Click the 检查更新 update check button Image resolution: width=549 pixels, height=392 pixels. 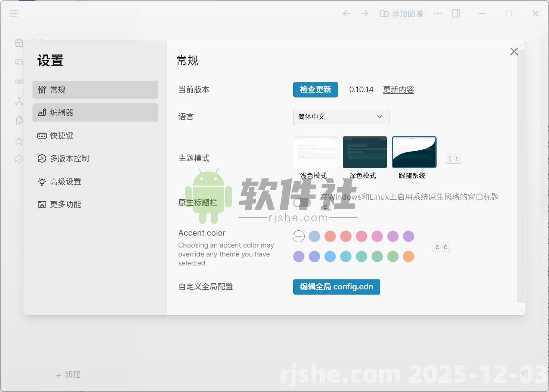pos(315,90)
